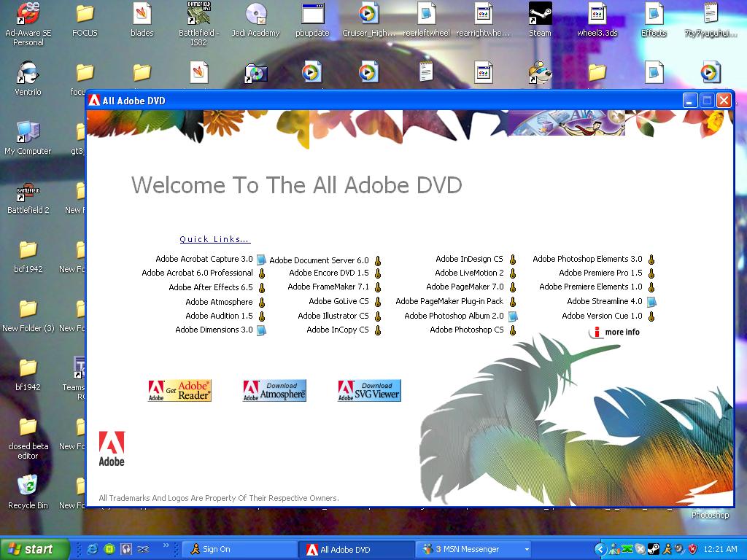Open the Adobe Premiere Pro 1.5 link

point(600,273)
